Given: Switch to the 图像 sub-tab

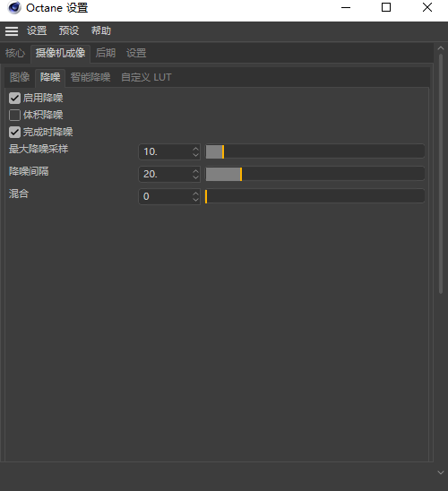Looking at the screenshot, I should pyautogui.click(x=20, y=77).
